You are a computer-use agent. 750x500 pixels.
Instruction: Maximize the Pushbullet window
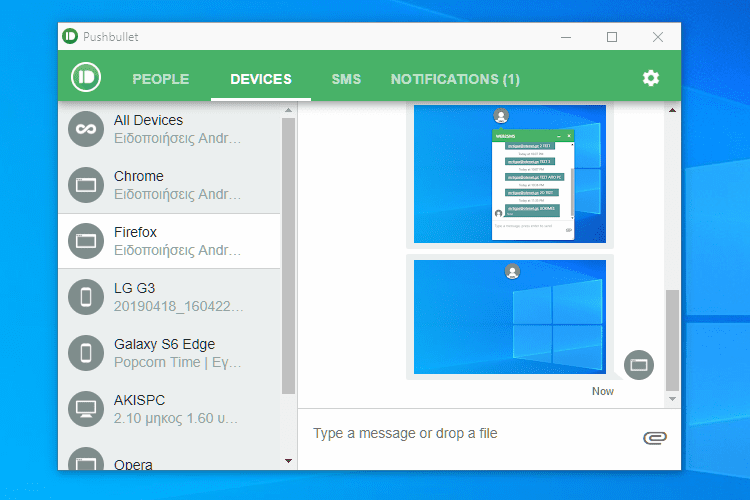tap(612, 37)
